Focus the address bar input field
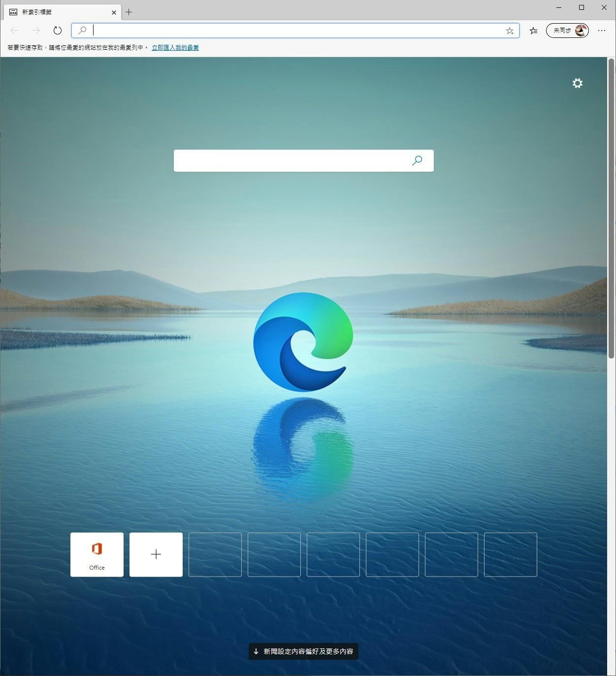 click(295, 31)
